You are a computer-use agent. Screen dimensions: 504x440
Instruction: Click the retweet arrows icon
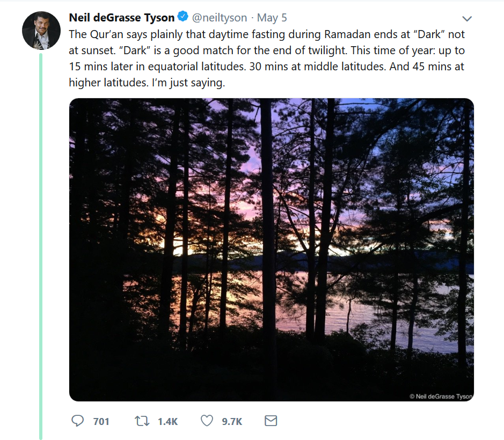coord(142,421)
